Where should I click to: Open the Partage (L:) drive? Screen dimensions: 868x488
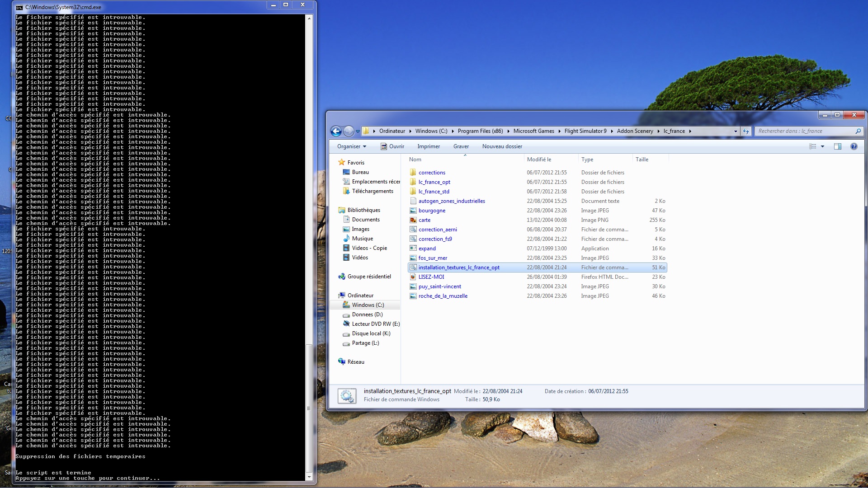click(365, 343)
